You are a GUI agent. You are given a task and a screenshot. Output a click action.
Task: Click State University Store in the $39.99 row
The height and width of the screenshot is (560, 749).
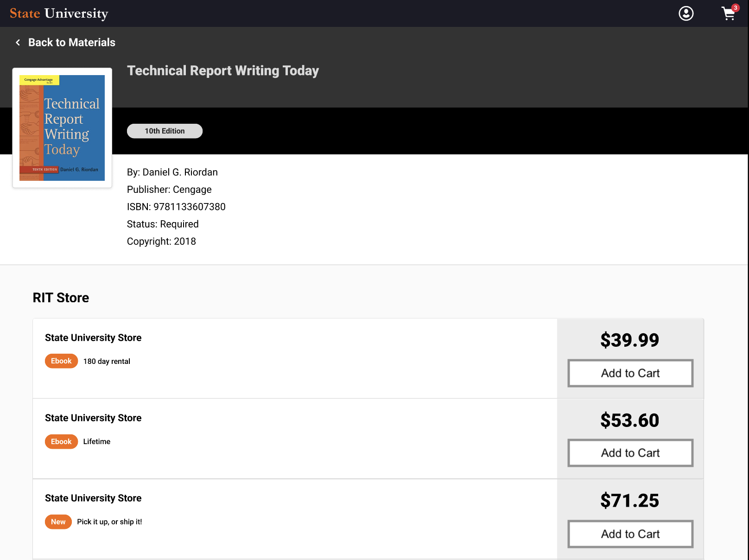[x=93, y=338]
